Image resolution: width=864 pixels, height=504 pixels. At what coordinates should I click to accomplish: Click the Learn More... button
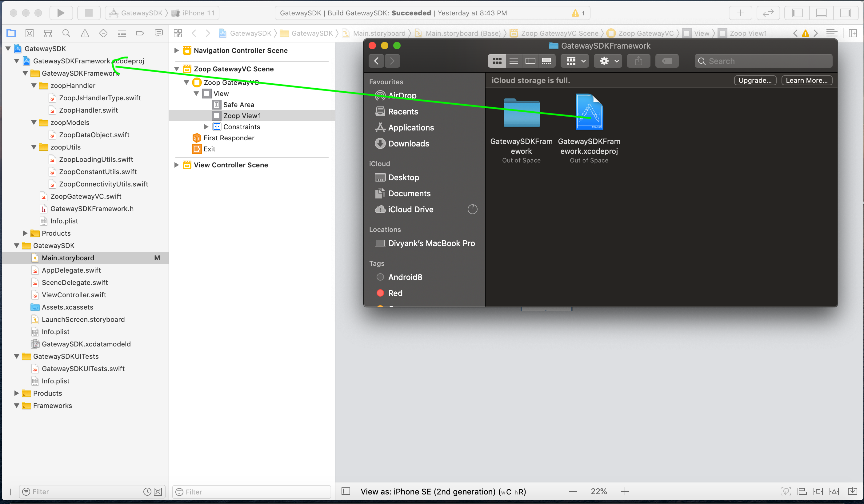tap(806, 80)
